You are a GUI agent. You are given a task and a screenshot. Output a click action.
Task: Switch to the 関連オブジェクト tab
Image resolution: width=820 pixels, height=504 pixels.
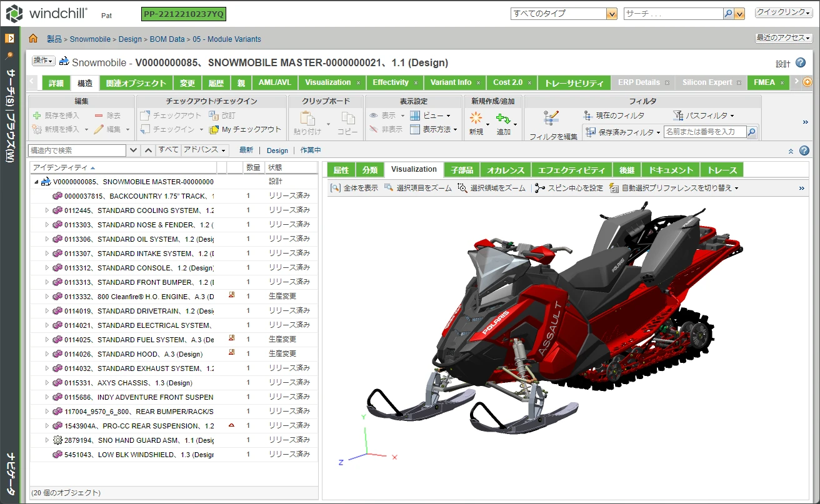(136, 83)
